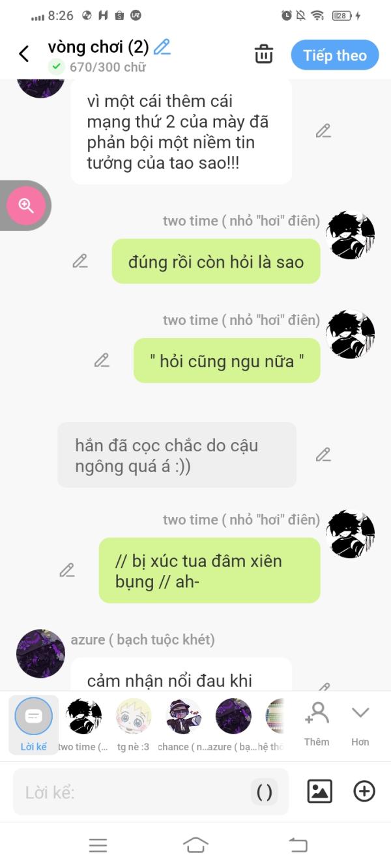
Task: Edit message "đúng rồi còn hỏi là sao"
Action: [x=80, y=261]
